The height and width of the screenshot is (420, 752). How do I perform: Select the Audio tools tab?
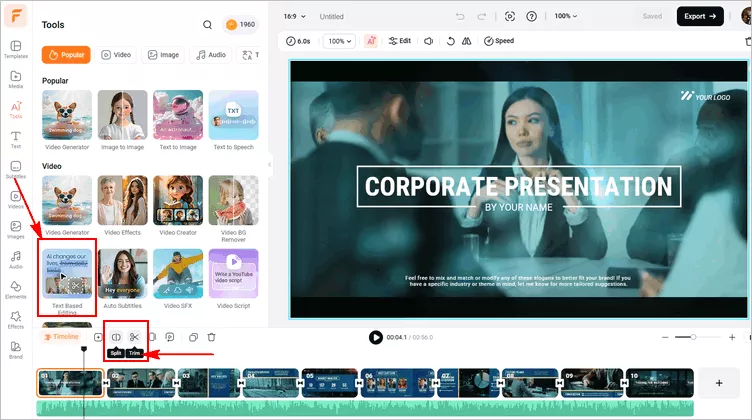[211, 55]
